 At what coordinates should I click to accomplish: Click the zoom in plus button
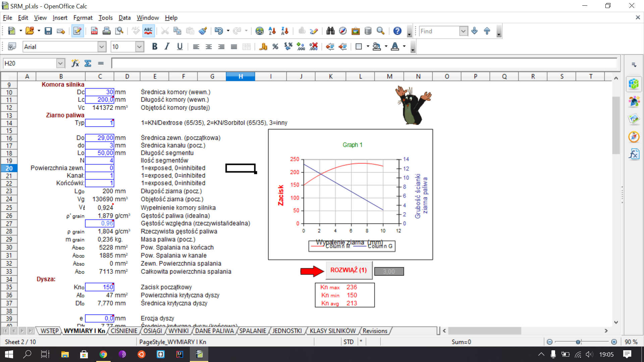click(614, 342)
